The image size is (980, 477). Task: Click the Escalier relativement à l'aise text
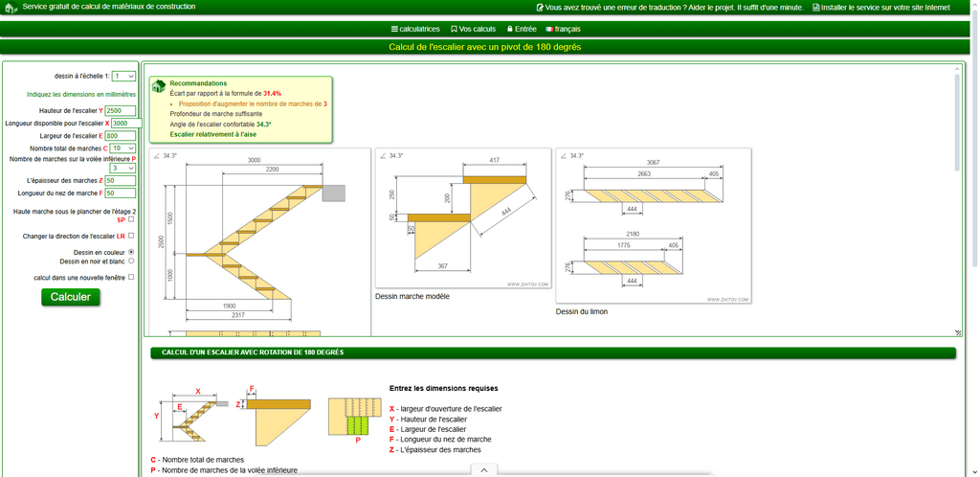point(213,134)
